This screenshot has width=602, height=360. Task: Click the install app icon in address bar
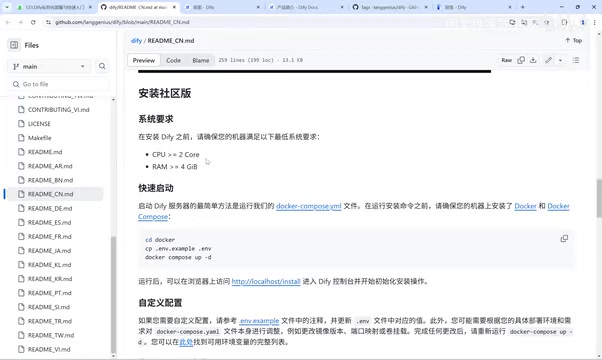point(512,22)
